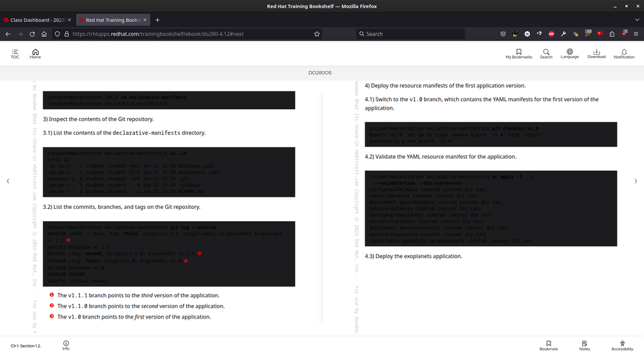The width and height of the screenshot is (644, 354).
Task: Open the Extensions puzzle-piece menu
Action: click(x=612, y=34)
